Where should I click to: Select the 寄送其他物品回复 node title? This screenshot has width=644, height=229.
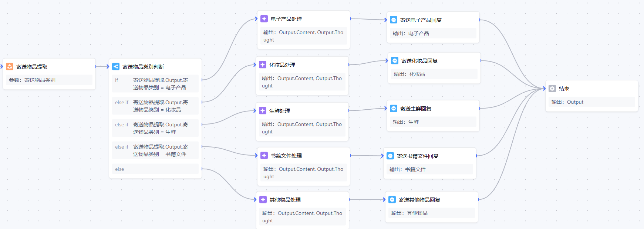[419, 200]
